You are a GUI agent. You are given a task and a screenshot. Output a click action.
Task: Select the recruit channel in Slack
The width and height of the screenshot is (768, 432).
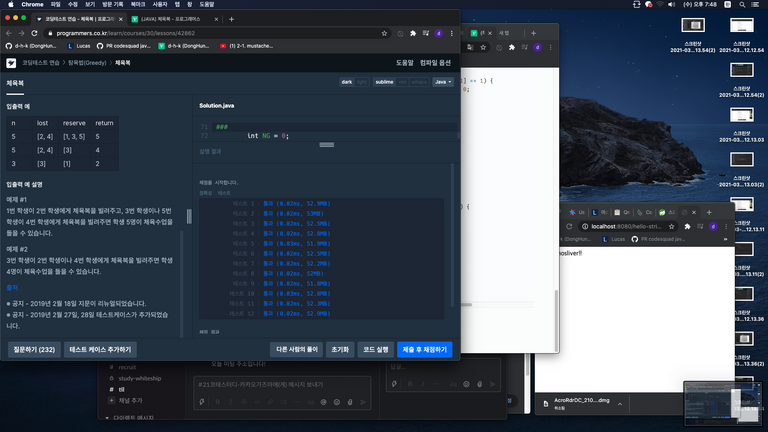pos(127,367)
